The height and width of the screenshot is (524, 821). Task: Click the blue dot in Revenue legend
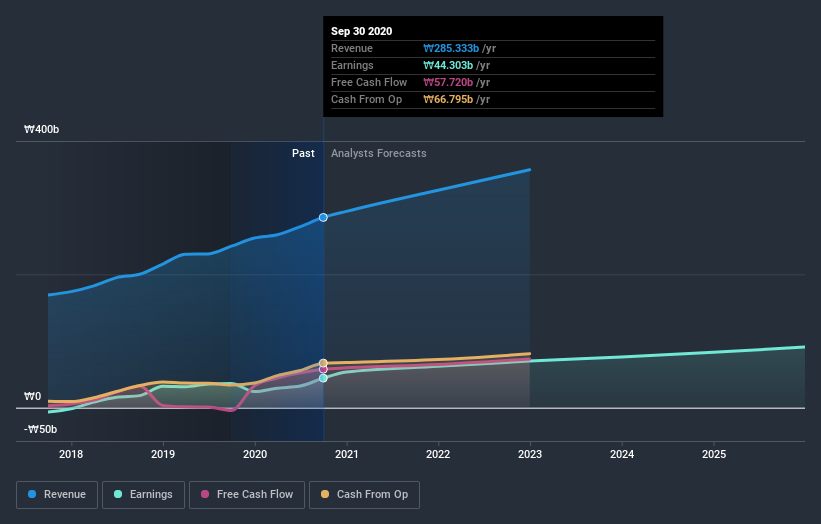click(32, 494)
